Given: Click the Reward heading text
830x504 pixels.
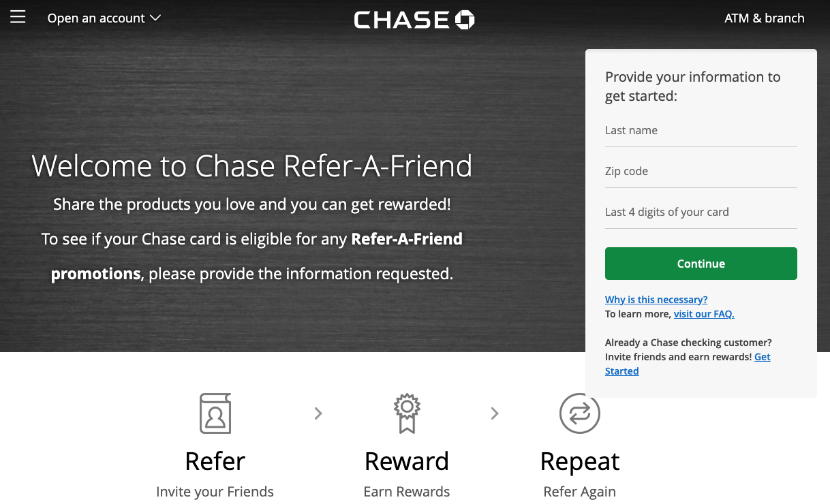Looking at the screenshot, I should click(407, 461).
